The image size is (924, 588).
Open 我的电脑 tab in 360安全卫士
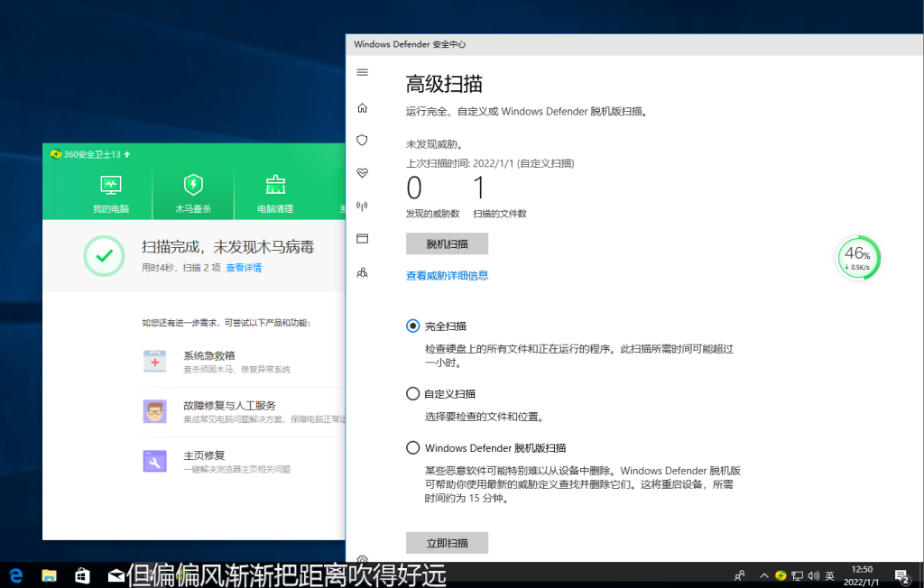click(x=111, y=194)
